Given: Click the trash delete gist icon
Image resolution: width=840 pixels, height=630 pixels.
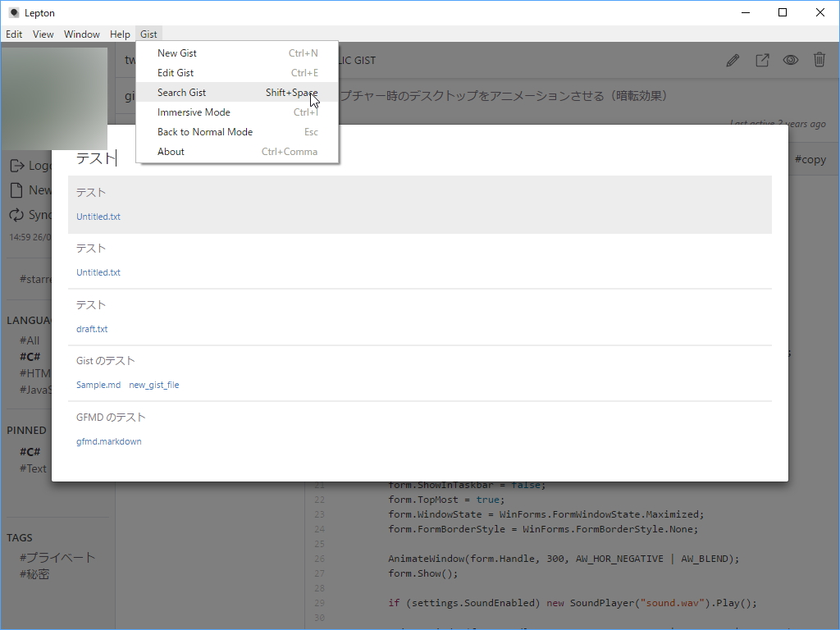Looking at the screenshot, I should [x=819, y=59].
